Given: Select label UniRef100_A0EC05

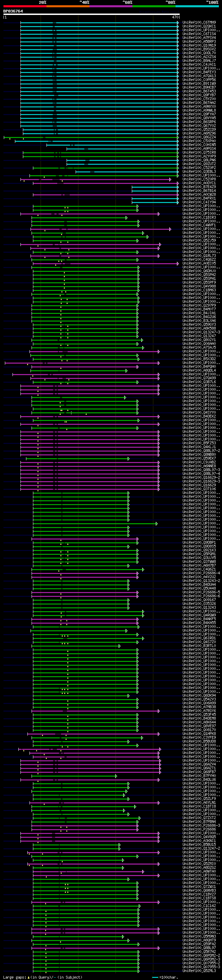Looking at the screenshot, I should pyautogui.click(x=199, y=263).
